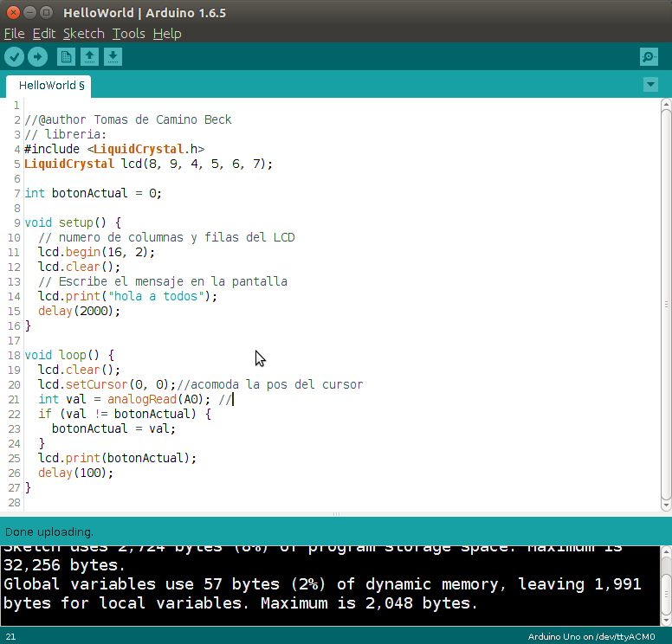
Task: Click the Verify checkmark button
Action: coord(14,56)
